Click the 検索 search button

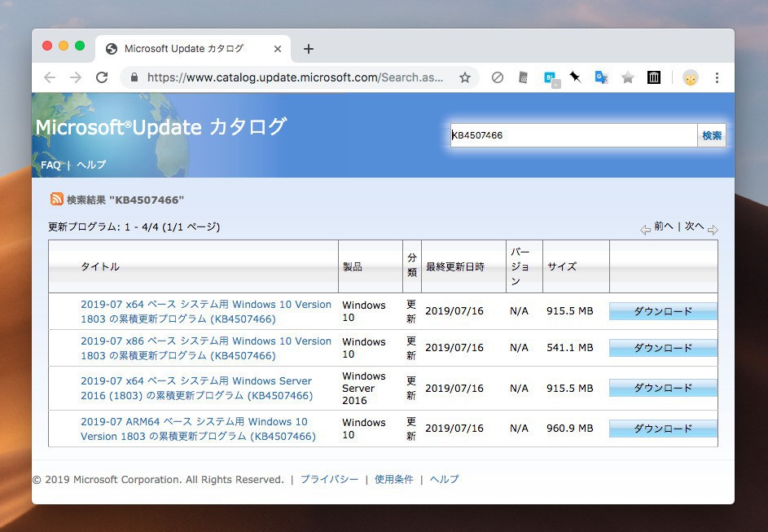coord(712,135)
